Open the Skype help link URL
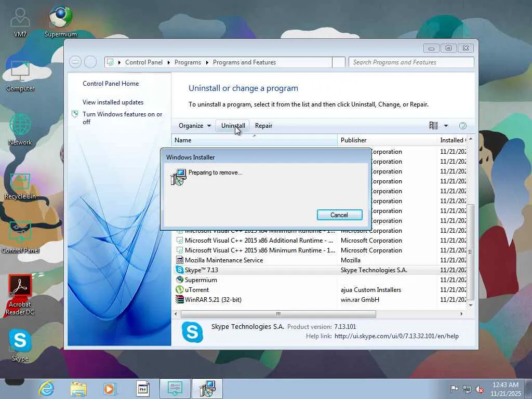 [396, 336]
